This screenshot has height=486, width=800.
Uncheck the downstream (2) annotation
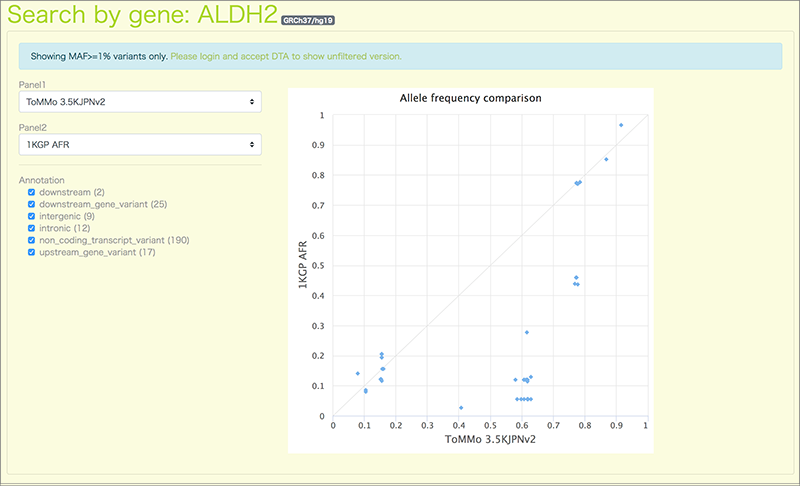[x=33, y=192]
